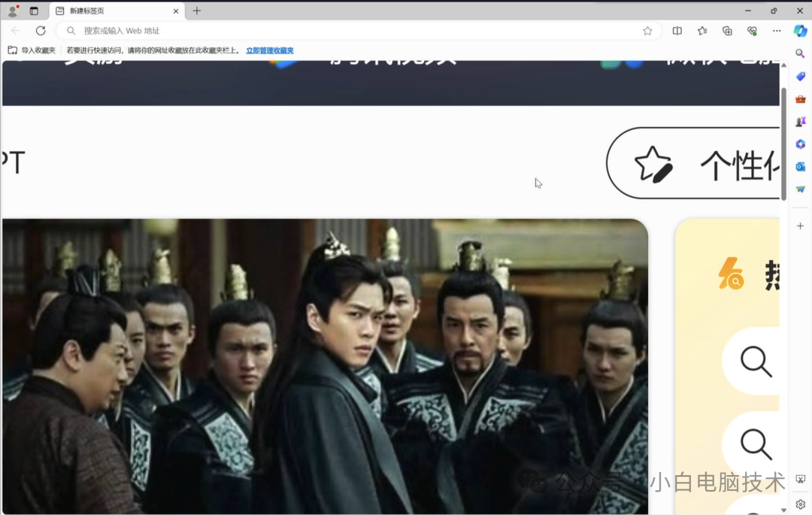Open the tab actions menu icon
This screenshot has width=812, height=515.
(34, 11)
